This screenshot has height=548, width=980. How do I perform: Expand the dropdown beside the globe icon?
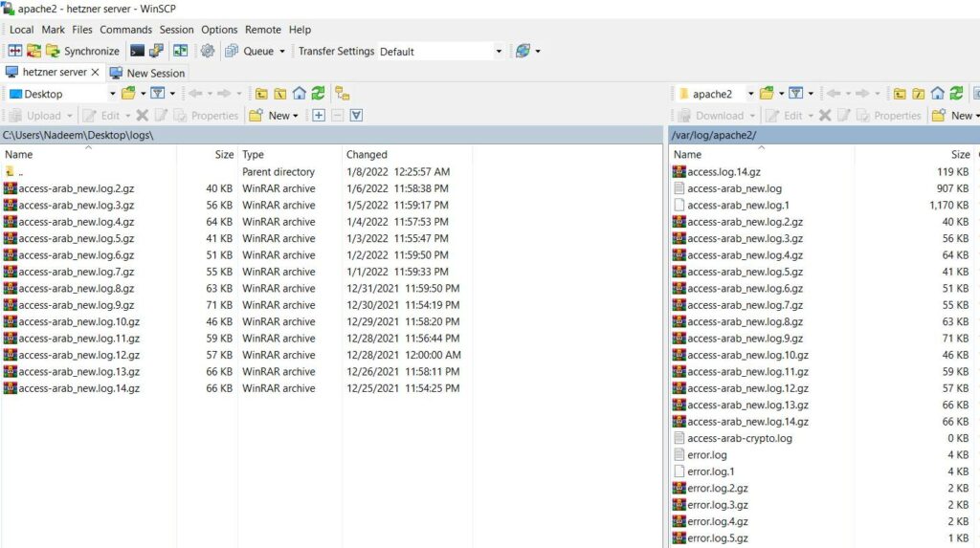tap(538, 52)
